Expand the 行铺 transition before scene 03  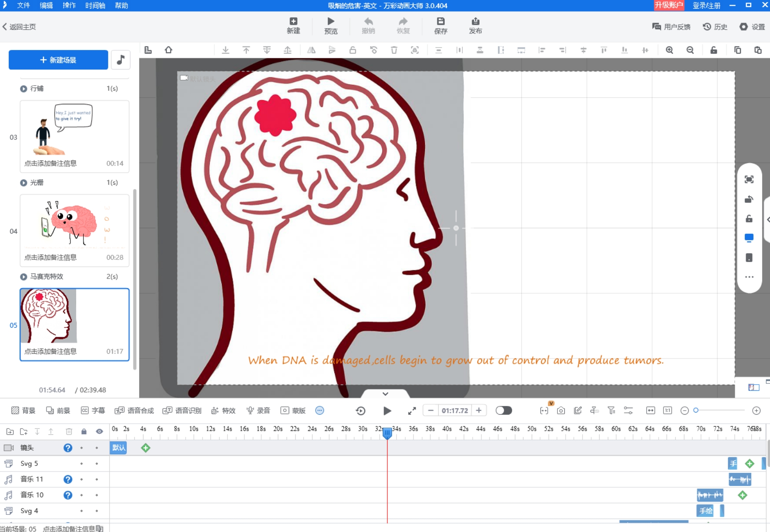(23, 89)
